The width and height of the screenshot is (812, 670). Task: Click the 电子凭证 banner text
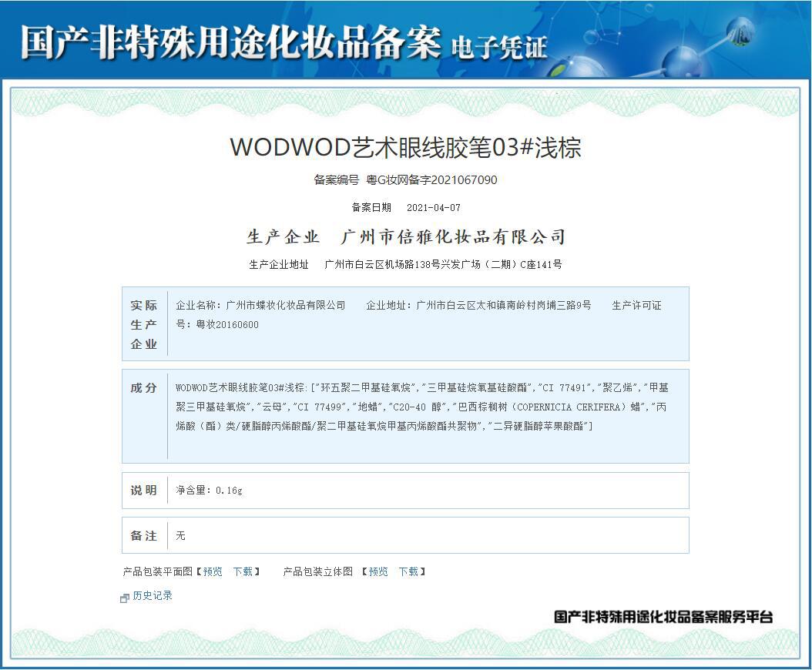tap(498, 48)
